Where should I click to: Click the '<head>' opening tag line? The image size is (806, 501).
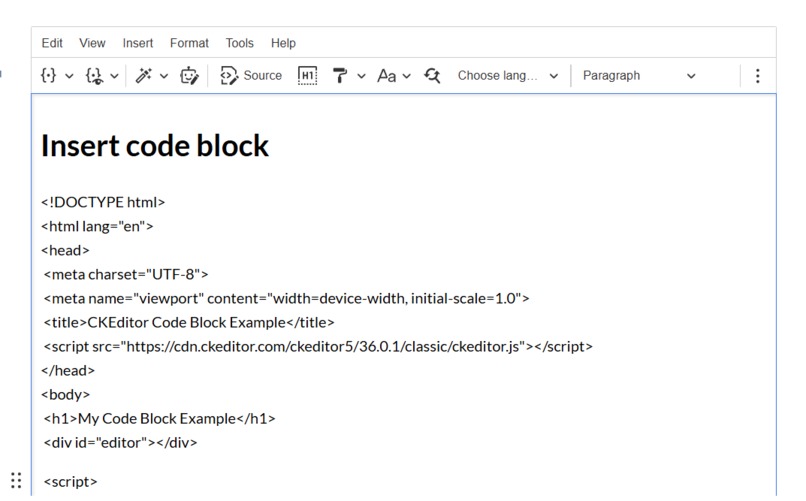(65, 251)
